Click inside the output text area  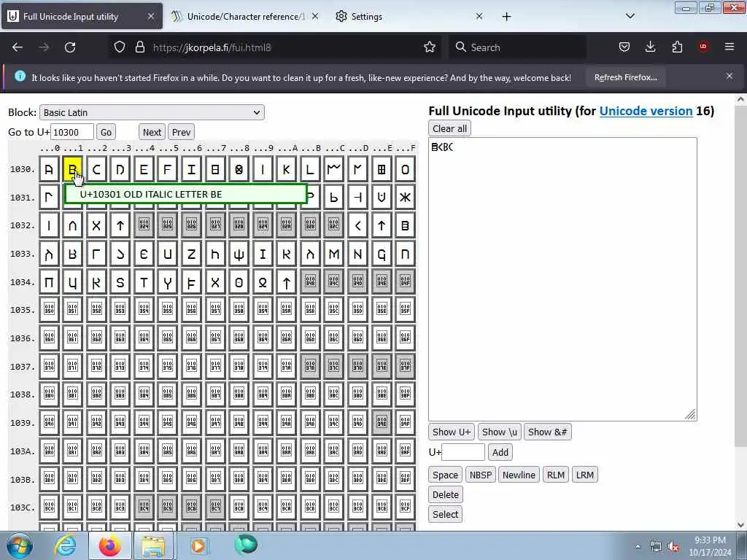(562, 279)
